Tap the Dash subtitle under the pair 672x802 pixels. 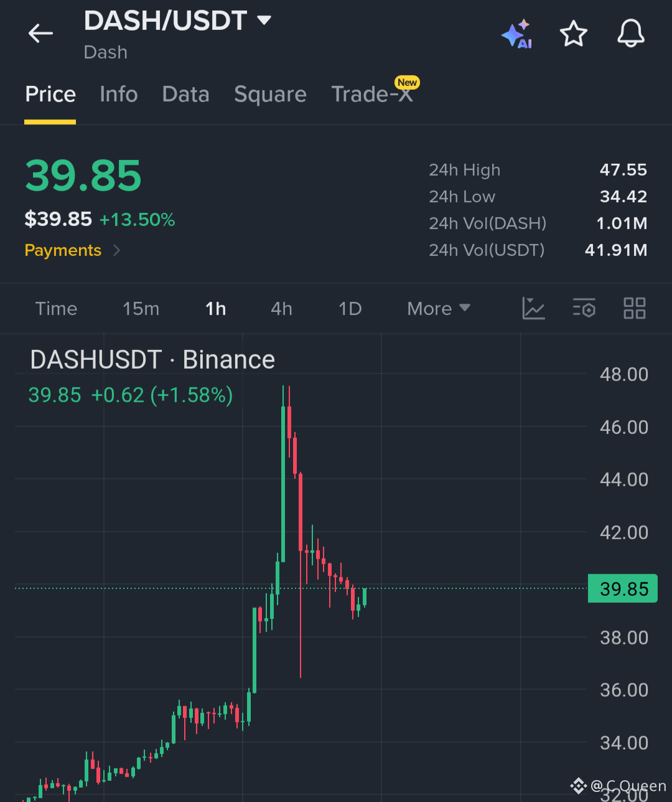point(106,52)
